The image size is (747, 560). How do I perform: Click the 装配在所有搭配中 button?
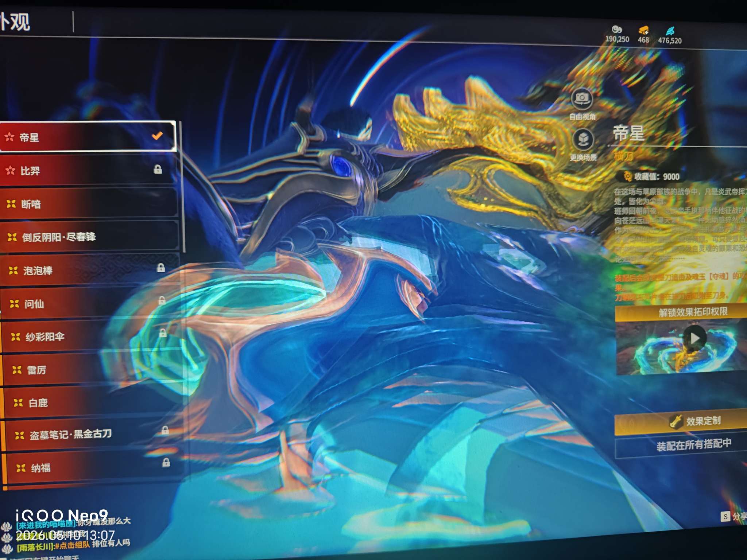[x=681, y=446]
